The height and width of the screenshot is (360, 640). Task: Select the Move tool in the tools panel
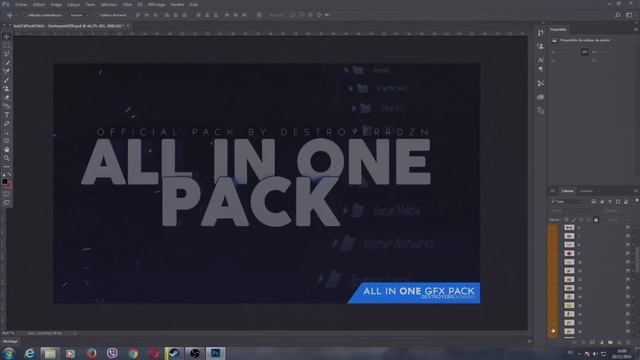pos(7,37)
